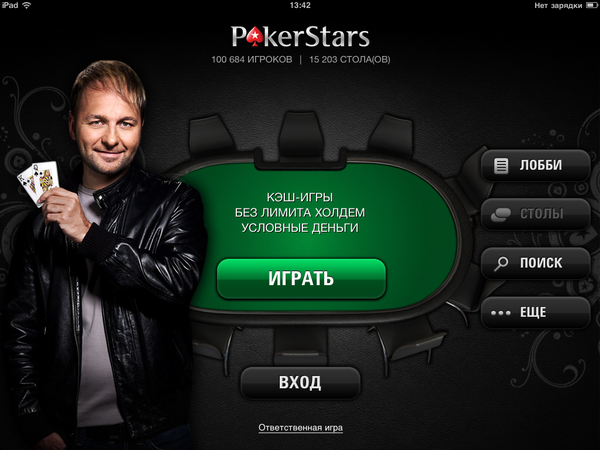Open ПОИСК search

coord(536,263)
